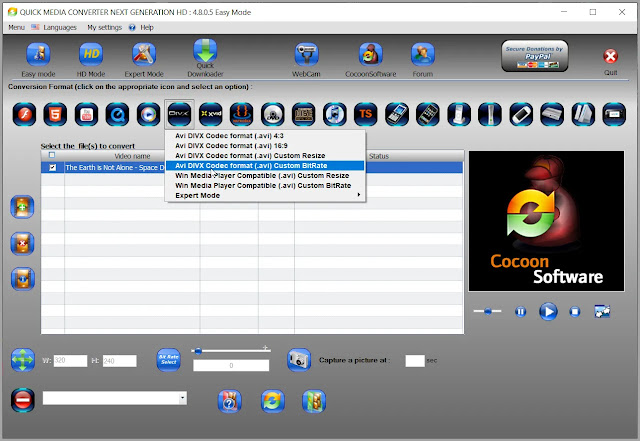Open the output folder film icon

click(314, 401)
